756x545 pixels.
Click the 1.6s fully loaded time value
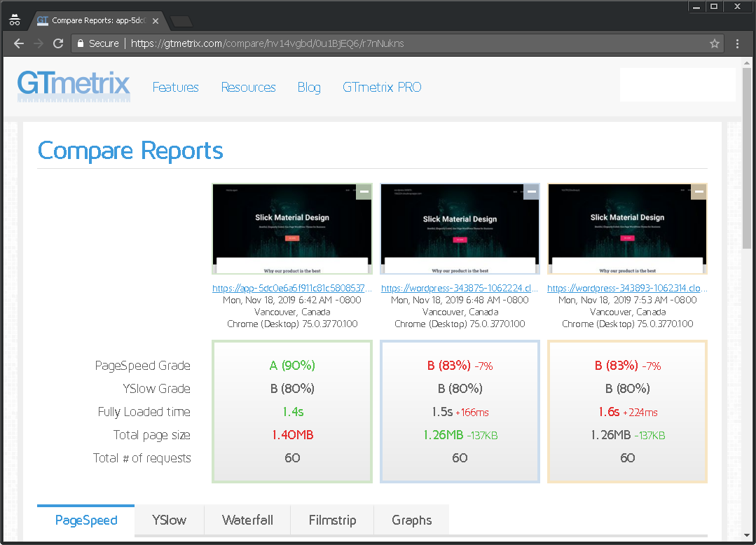pos(609,412)
